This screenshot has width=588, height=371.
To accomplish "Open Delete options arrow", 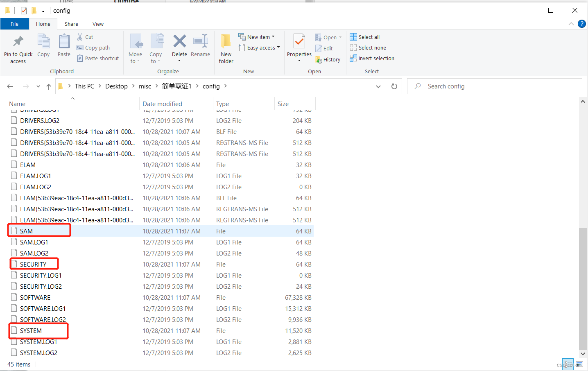I will click(x=179, y=61).
